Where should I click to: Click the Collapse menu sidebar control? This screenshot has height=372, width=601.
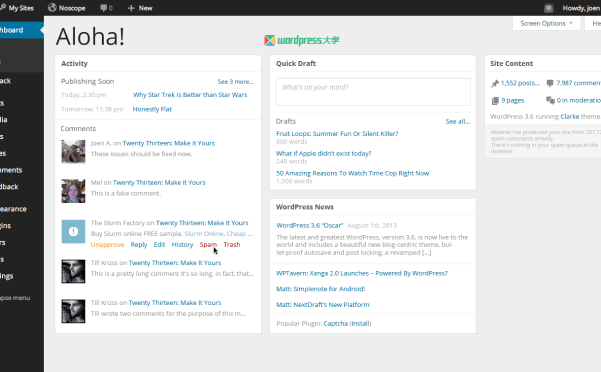pyautogui.click(x=15, y=298)
